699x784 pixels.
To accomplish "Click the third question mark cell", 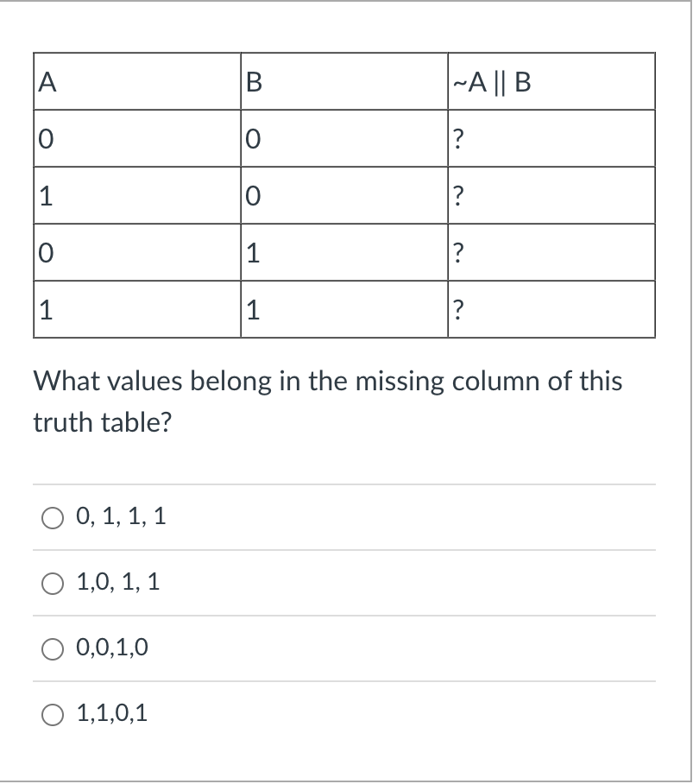I will (x=458, y=251).
